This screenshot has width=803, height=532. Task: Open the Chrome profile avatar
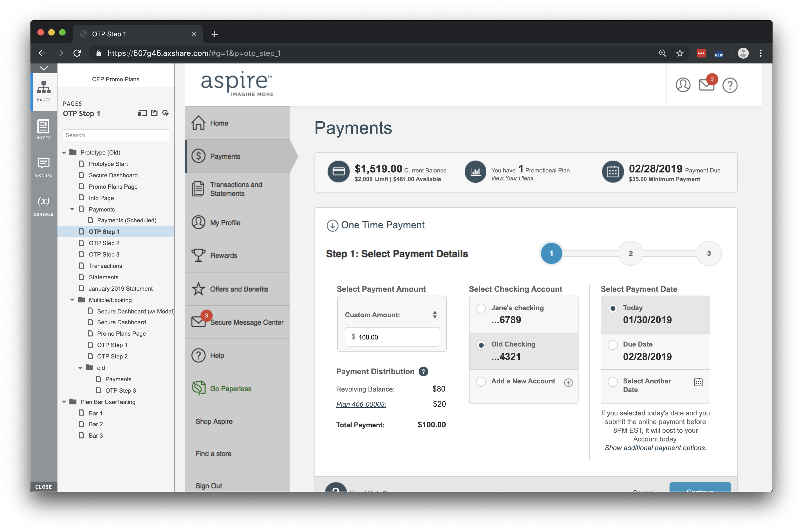tap(743, 53)
